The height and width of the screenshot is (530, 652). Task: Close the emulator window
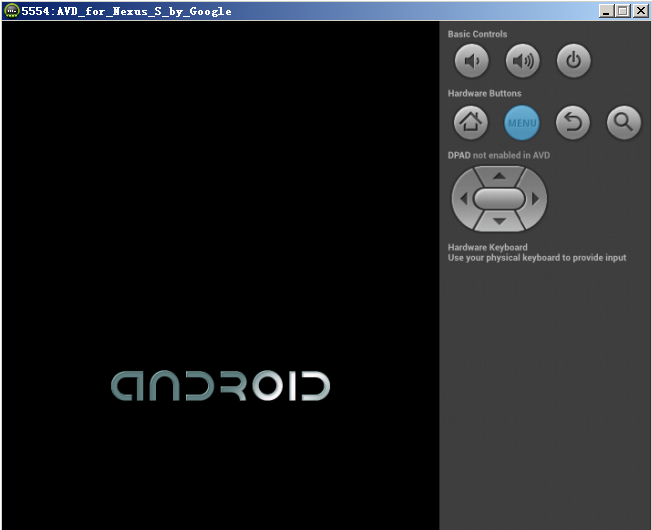pos(640,11)
